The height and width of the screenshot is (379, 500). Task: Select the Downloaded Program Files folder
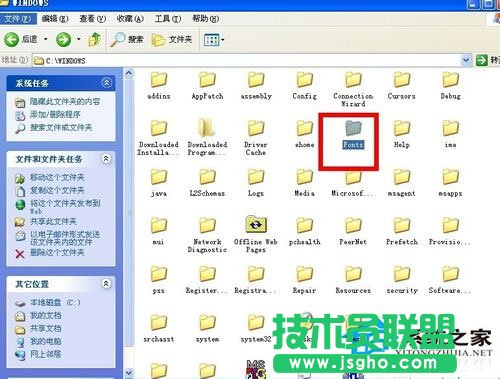[207, 128]
